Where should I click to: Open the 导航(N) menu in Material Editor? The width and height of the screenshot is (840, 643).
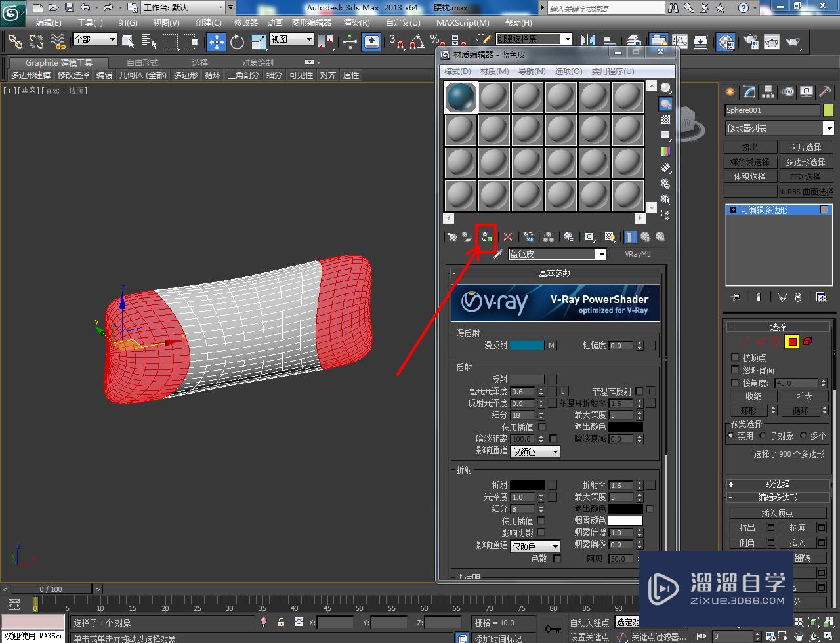pyautogui.click(x=532, y=71)
